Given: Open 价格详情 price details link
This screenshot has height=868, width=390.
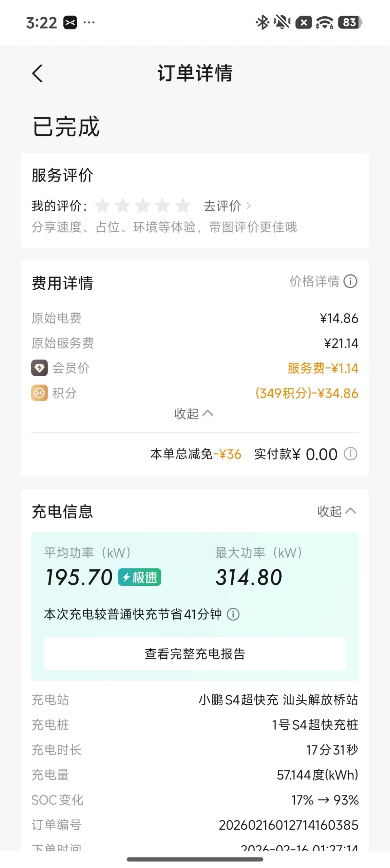Looking at the screenshot, I should pos(314,281).
